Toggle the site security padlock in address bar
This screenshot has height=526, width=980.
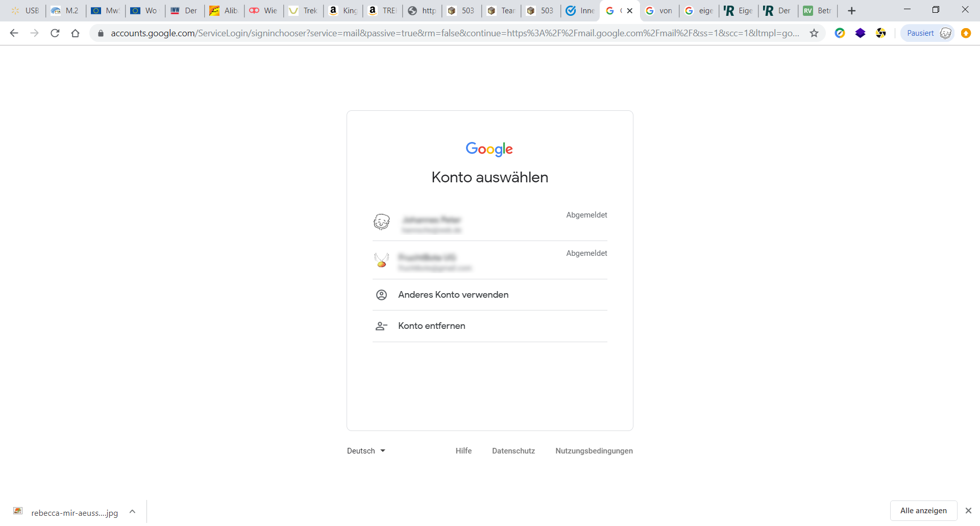(101, 33)
